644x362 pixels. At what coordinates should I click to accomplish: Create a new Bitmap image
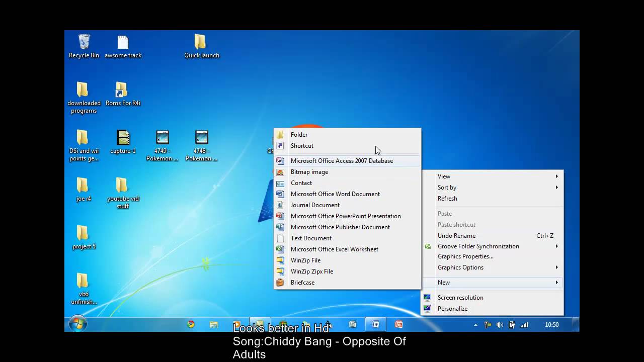tap(347, 172)
